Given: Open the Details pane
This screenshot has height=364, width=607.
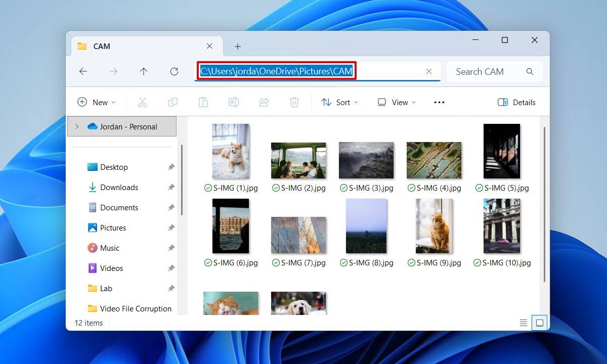Looking at the screenshot, I should (x=516, y=102).
